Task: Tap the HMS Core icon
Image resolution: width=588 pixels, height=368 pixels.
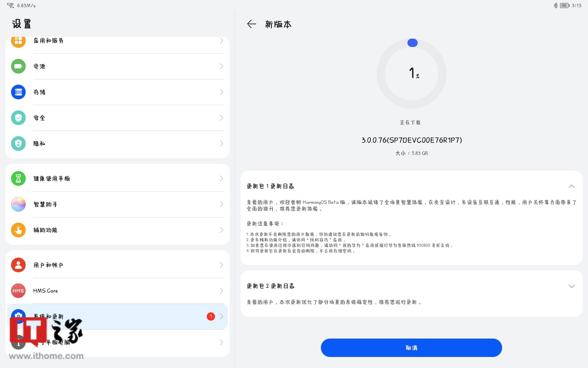Action: pyautogui.click(x=18, y=291)
